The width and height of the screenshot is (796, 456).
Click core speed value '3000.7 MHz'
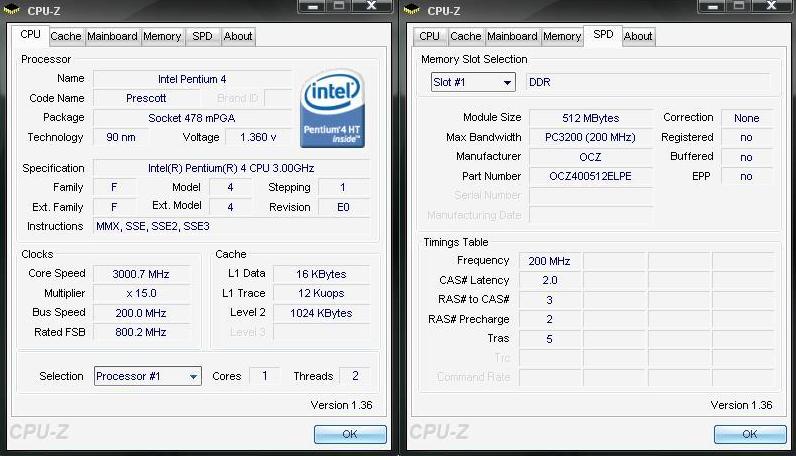141,274
